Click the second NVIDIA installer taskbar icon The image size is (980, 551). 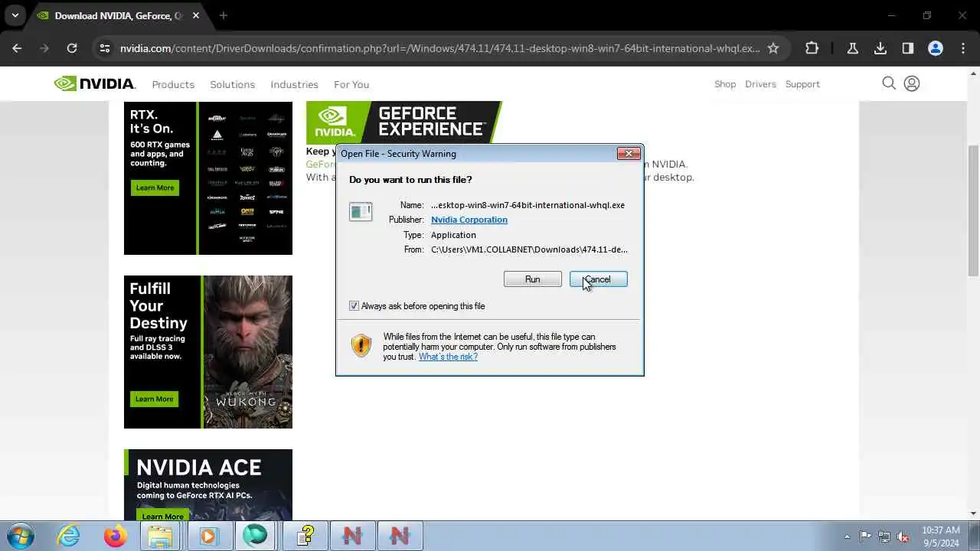click(400, 536)
